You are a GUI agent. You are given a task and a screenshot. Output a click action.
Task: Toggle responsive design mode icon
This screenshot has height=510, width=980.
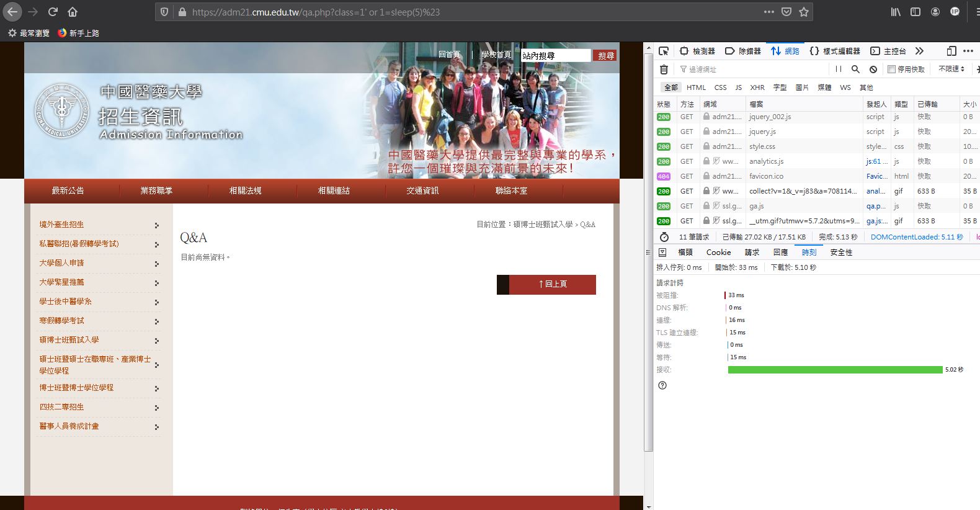[x=951, y=51]
